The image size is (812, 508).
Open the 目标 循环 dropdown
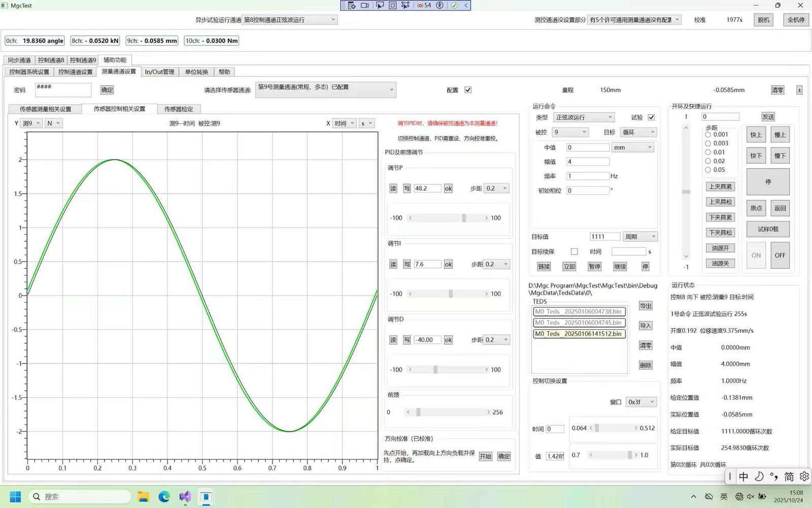pyautogui.click(x=638, y=132)
